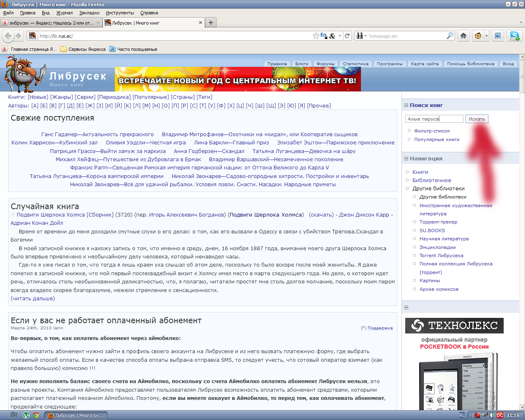Click the Back navigation arrow
The image size is (525, 420).
point(8,36)
